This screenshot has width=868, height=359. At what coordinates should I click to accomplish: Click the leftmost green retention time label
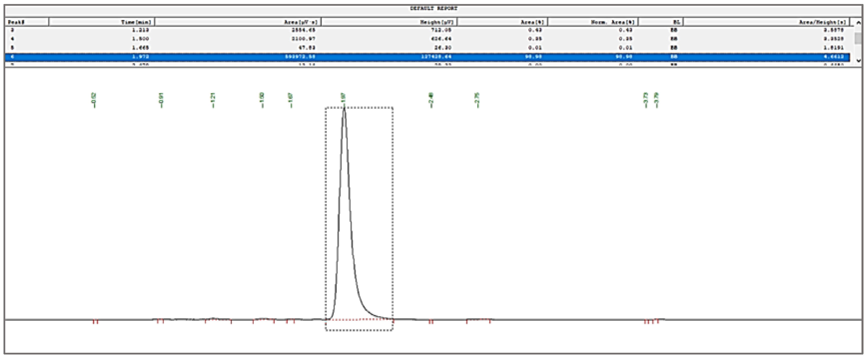pos(94,100)
